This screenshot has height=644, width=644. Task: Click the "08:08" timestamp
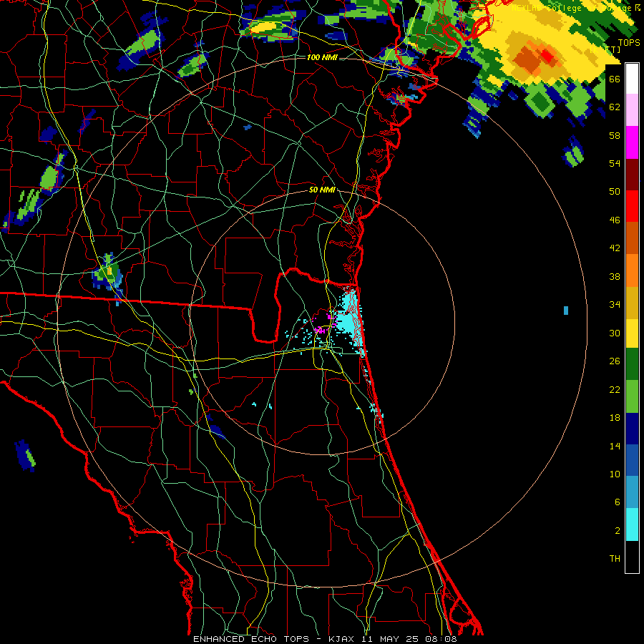pyautogui.click(x=440, y=639)
